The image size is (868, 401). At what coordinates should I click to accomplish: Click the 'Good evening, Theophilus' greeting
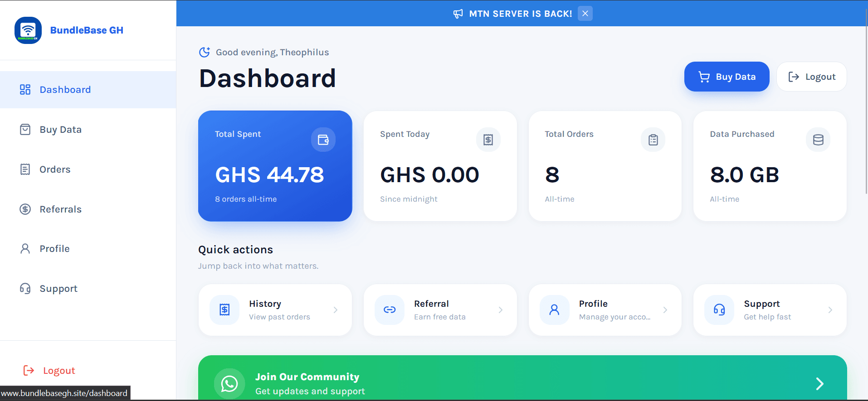coord(272,52)
